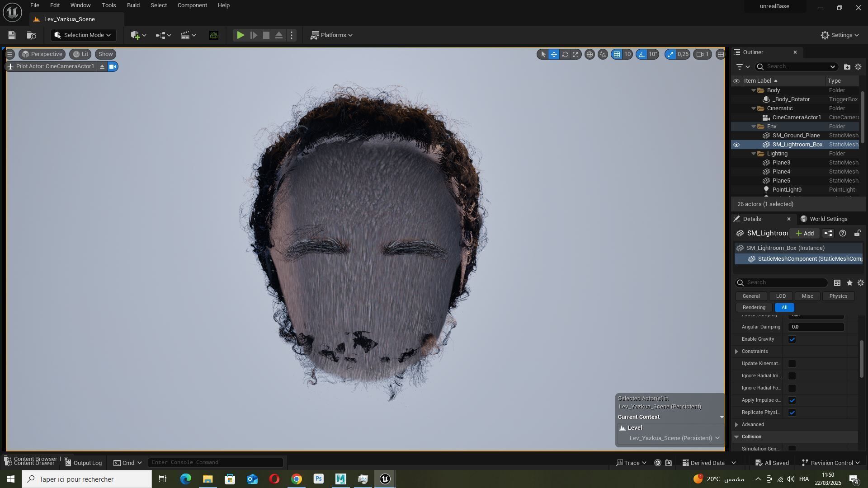
Task: Toggle rotation snapping angle icon
Action: [641, 54]
